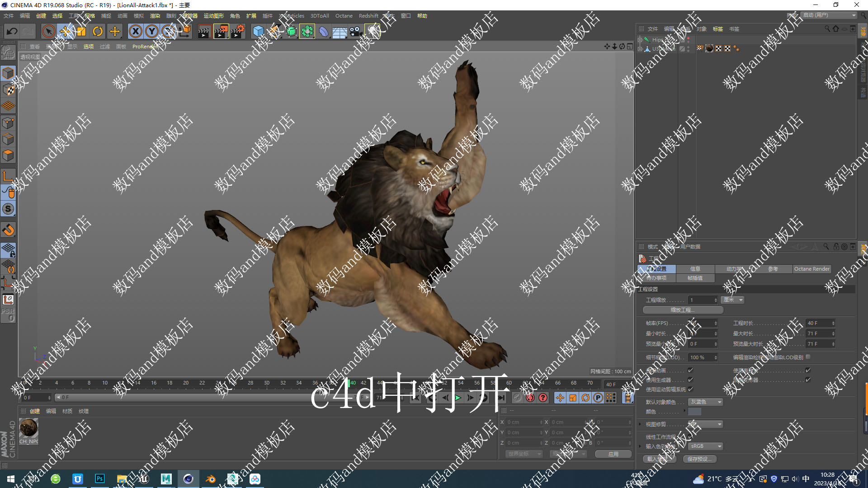Open 默认对象颜色 灰蓝色 dropdown
Screen dimensions: 868x488
[706, 402]
